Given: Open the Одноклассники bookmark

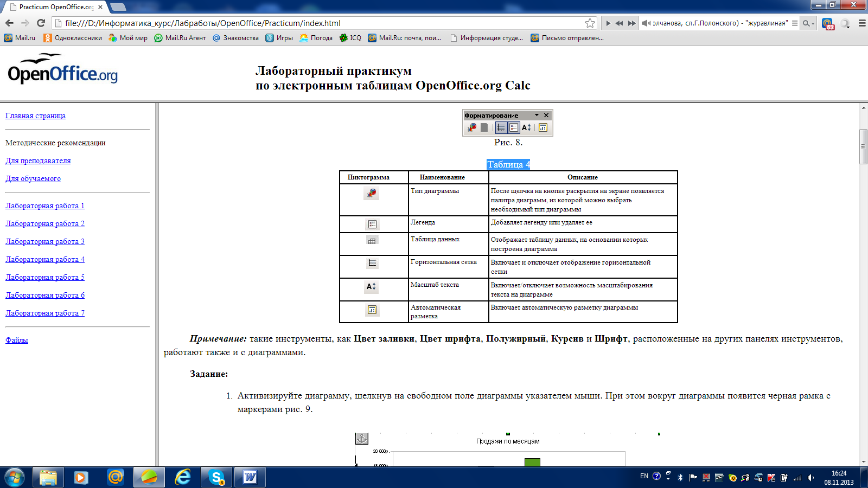Looking at the screenshot, I should coord(73,38).
